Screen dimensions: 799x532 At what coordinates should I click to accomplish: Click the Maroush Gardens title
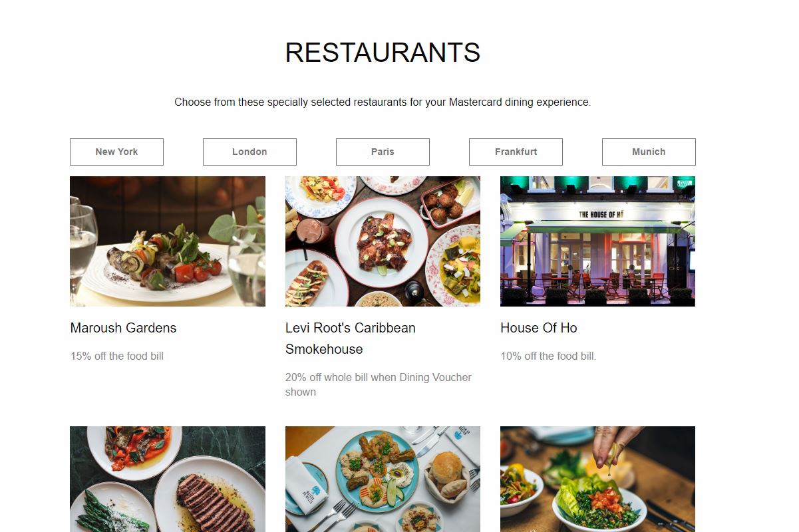[123, 328]
